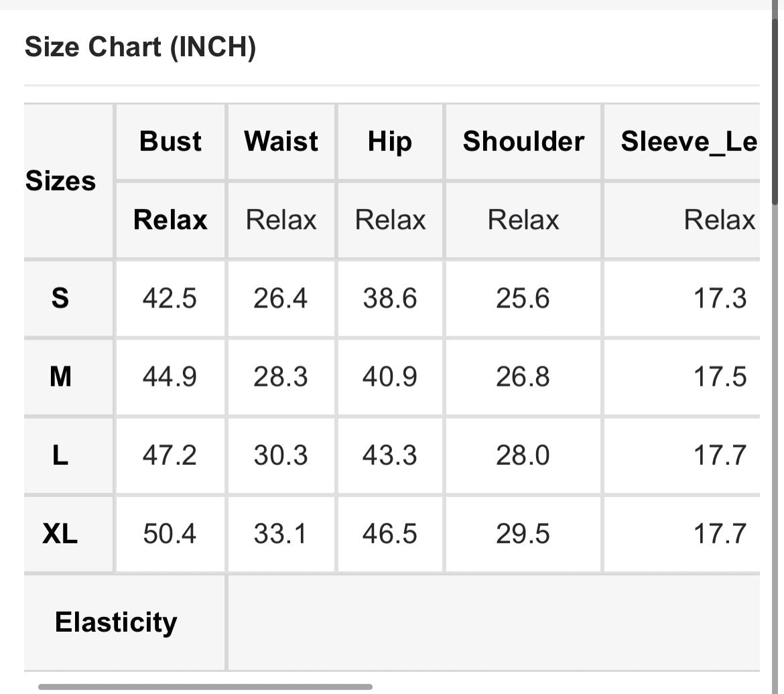This screenshot has height=694, width=784.
Task: Click the Shoulder column header
Action: click(x=523, y=141)
